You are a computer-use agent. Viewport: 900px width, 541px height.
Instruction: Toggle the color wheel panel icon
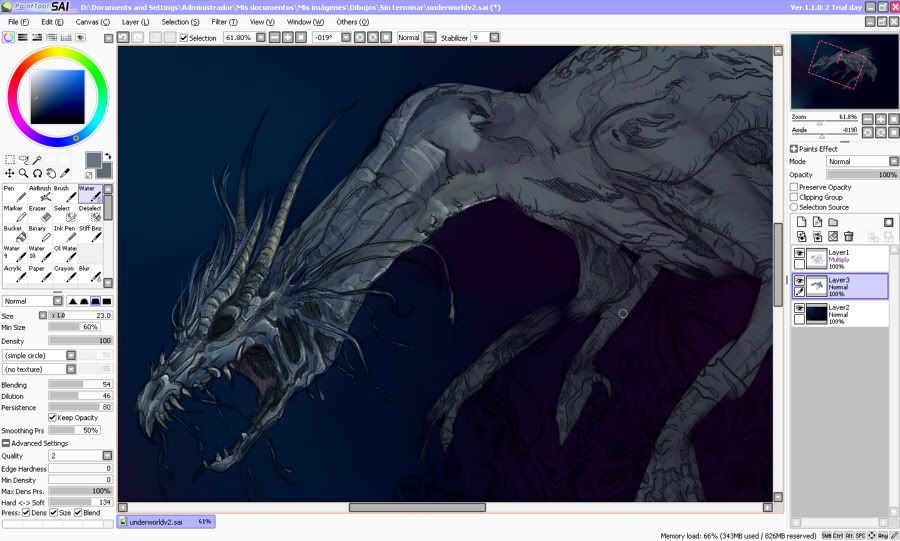[8, 37]
